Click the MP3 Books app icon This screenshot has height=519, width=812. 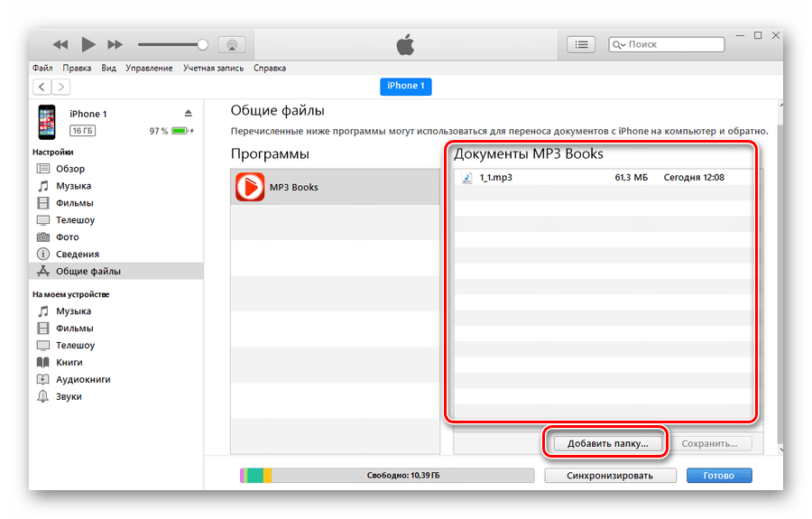tap(250, 187)
